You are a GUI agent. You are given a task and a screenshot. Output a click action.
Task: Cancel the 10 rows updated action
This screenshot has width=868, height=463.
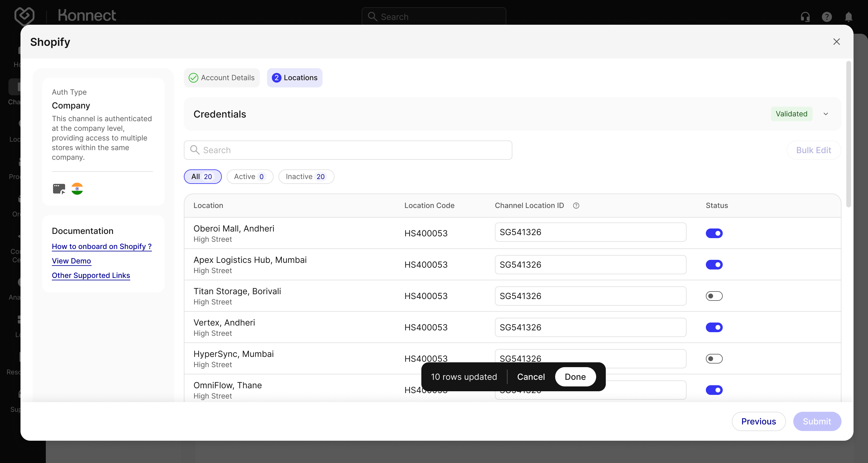pos(531,377)
